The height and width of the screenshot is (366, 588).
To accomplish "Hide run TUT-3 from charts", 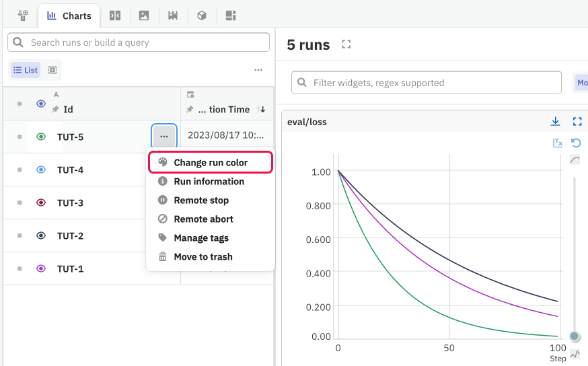I will pyautogui.click(x=41, y=203).
